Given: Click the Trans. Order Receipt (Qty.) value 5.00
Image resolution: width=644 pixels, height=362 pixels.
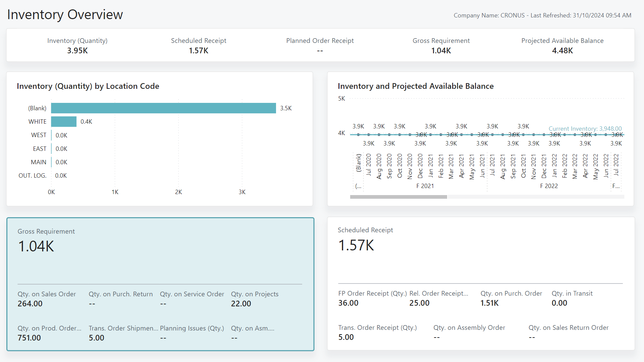Looking at the screenshot, I should 346,337.
